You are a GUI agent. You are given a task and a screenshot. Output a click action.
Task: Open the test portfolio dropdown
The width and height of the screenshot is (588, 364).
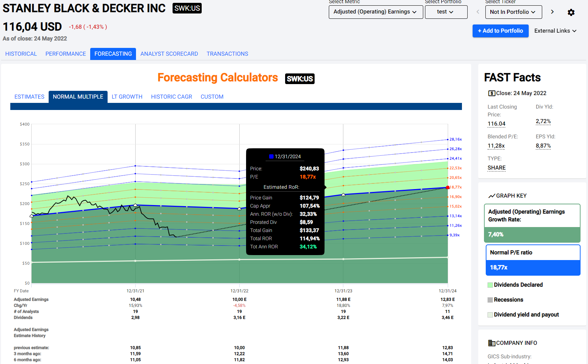click(x=446, y=12)
